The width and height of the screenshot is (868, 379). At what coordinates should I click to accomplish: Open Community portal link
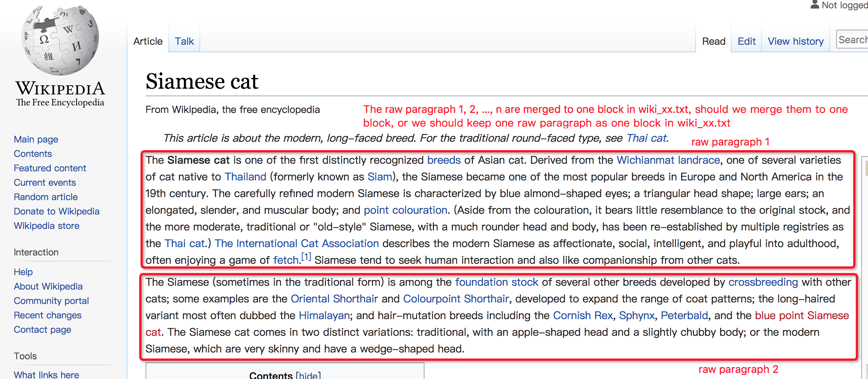(51, 301)
